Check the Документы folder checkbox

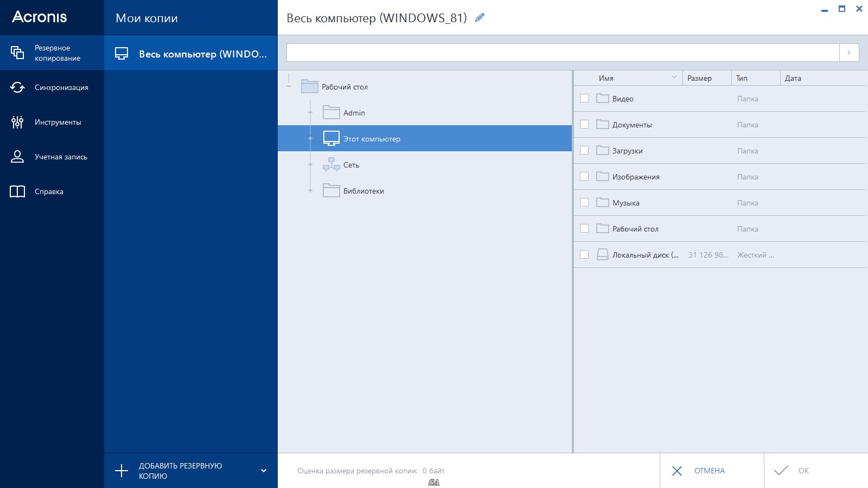pos(584,124)
